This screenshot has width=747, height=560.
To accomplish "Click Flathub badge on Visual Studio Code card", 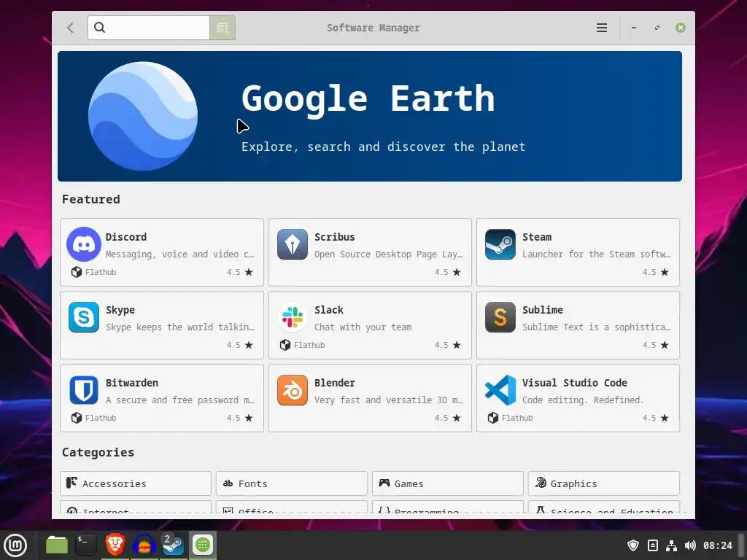I will click(510, 418).
